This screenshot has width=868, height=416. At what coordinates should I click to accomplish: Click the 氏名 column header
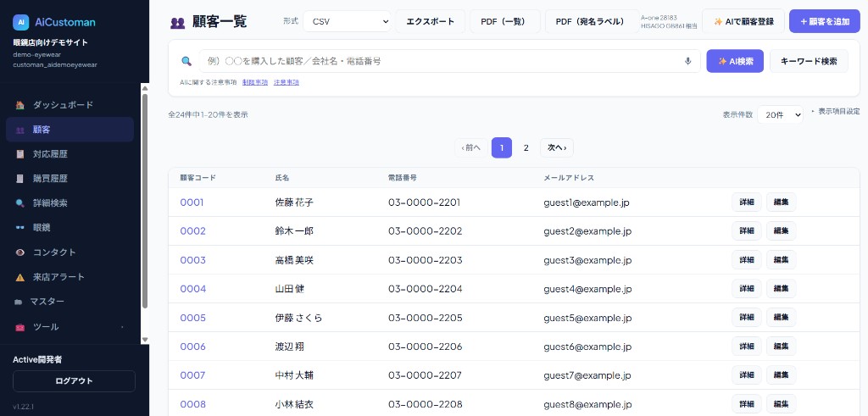[282, 178]
